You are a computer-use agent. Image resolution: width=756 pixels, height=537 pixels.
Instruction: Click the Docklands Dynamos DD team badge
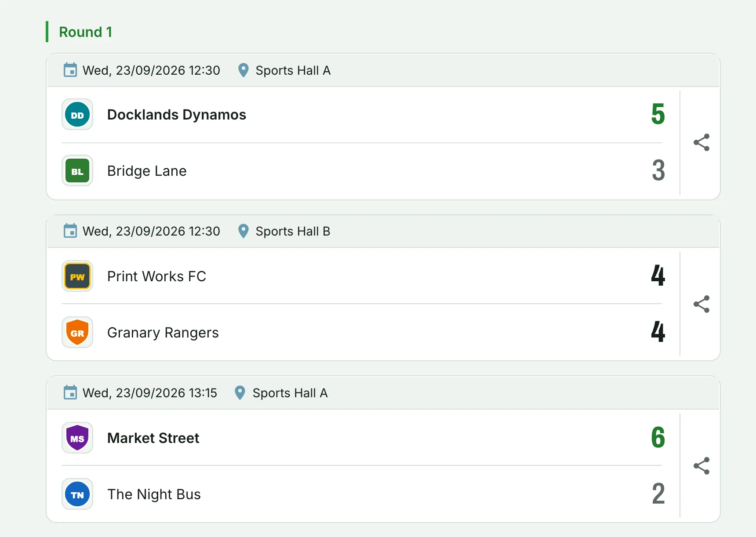coord(77,115)
